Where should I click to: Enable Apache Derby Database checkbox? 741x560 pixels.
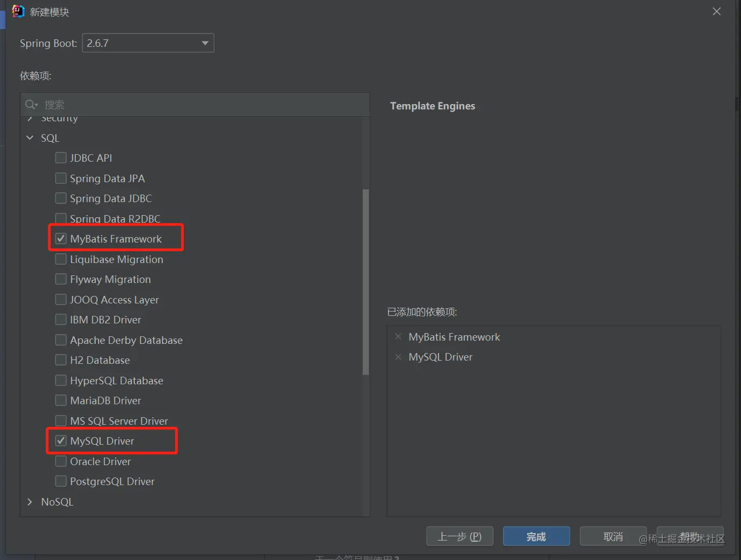pyautogui.click(x=61, y=340)
